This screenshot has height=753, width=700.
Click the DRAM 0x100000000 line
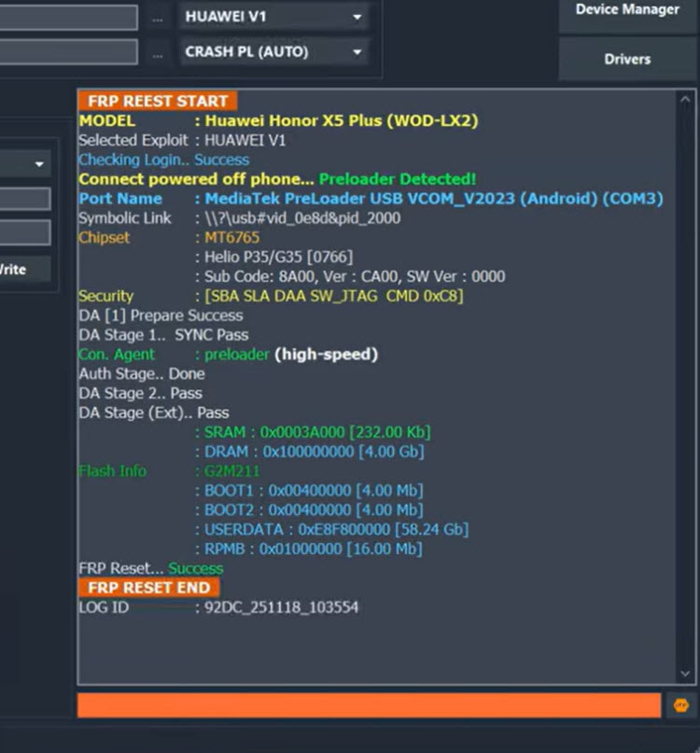click(x=310, y=452)
